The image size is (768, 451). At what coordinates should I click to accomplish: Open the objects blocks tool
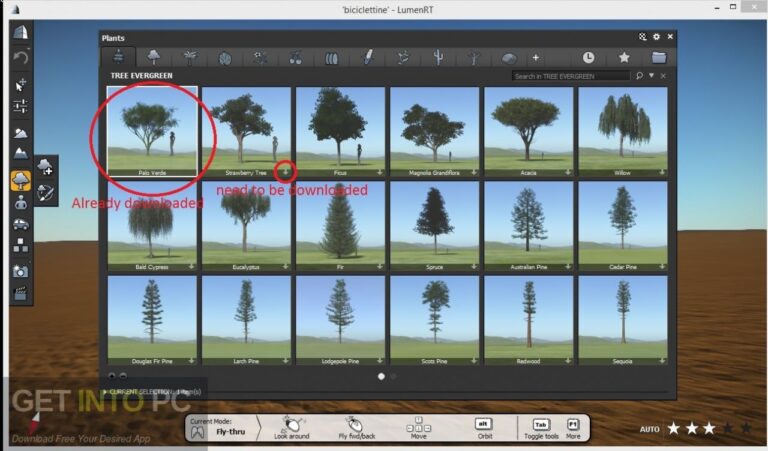pyautogui.click(x=21, y=246)
